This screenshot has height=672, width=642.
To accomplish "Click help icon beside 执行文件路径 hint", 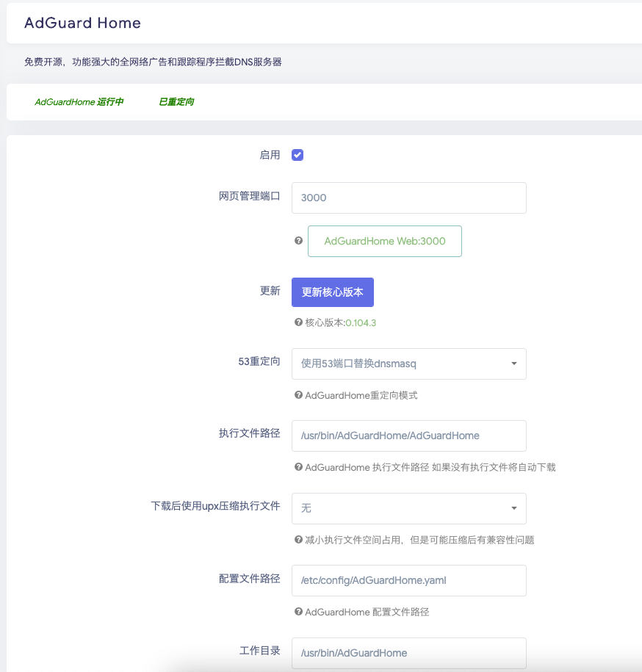I will pos(299,467).
